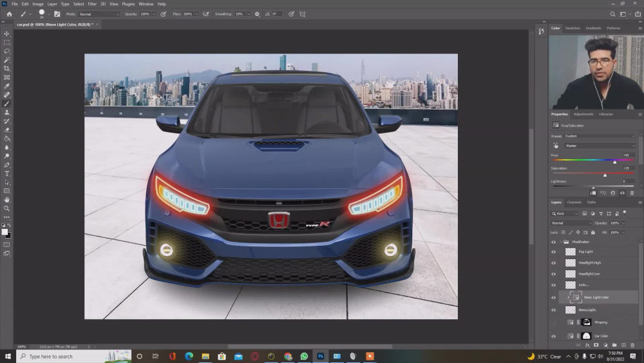
Task: Open layer blend mode Normal dropdown
Action: click(571, 223)
